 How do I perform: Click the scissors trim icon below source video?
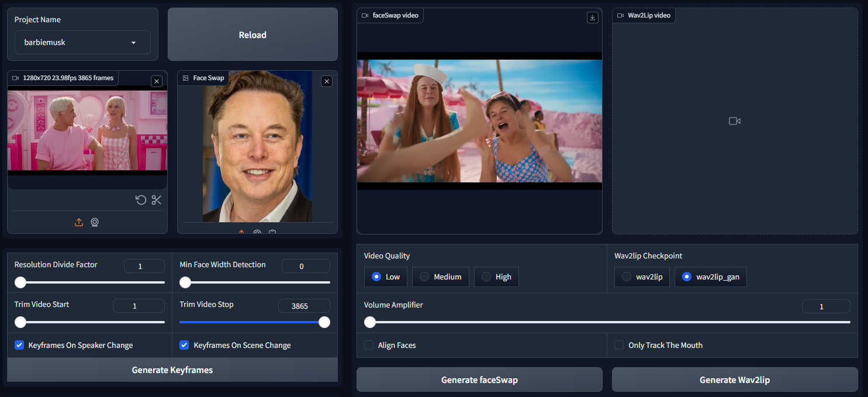156,200
